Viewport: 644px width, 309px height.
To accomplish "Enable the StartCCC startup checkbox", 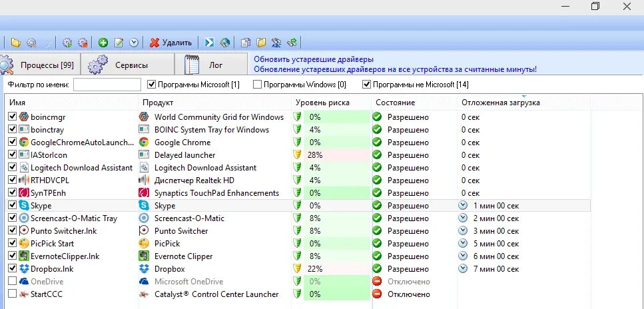I will coord(13,294).
